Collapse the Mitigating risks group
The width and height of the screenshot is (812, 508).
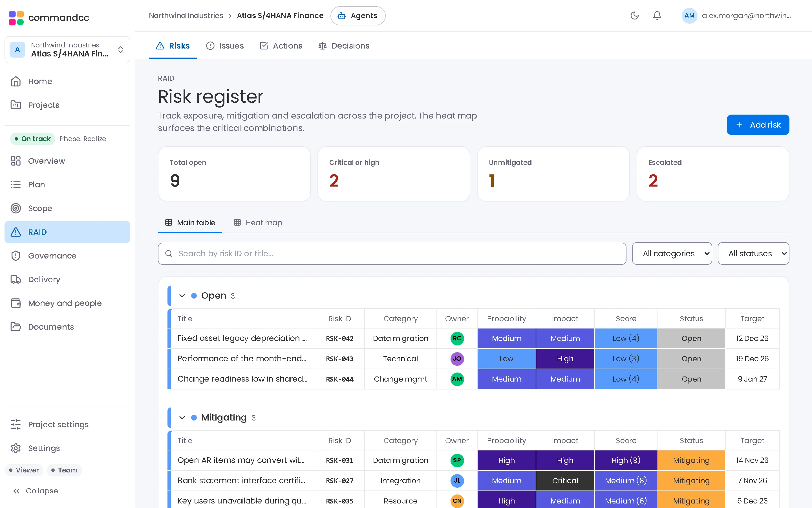tap(182, 418)
